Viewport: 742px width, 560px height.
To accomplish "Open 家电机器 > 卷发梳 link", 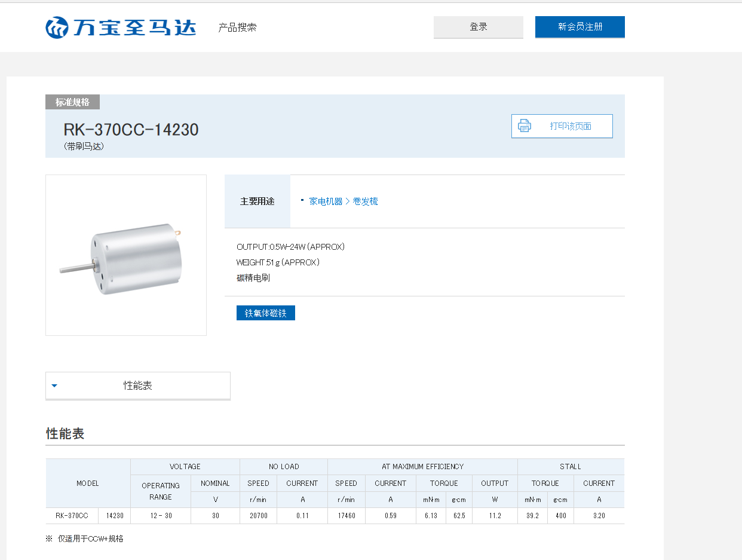I will [344, 201].
